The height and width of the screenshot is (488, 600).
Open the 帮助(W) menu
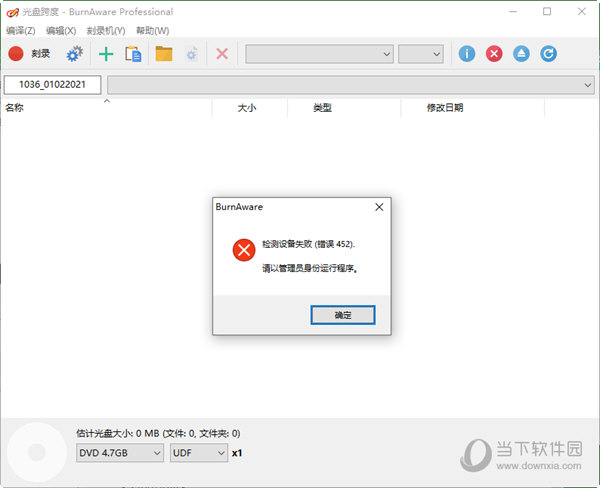pyautogui.click(x=152, y=31)
